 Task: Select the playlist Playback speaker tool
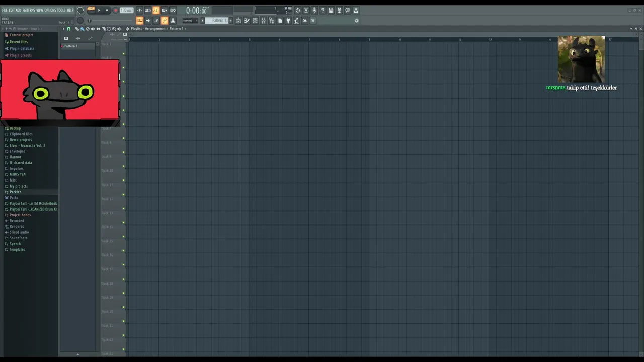coord(119,29)
